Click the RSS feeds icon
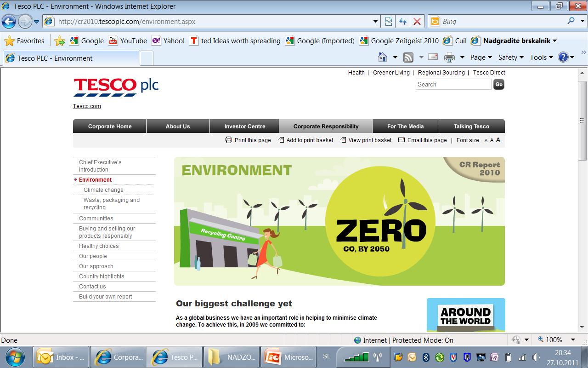The image size is (588, 368). pos(408,57)
